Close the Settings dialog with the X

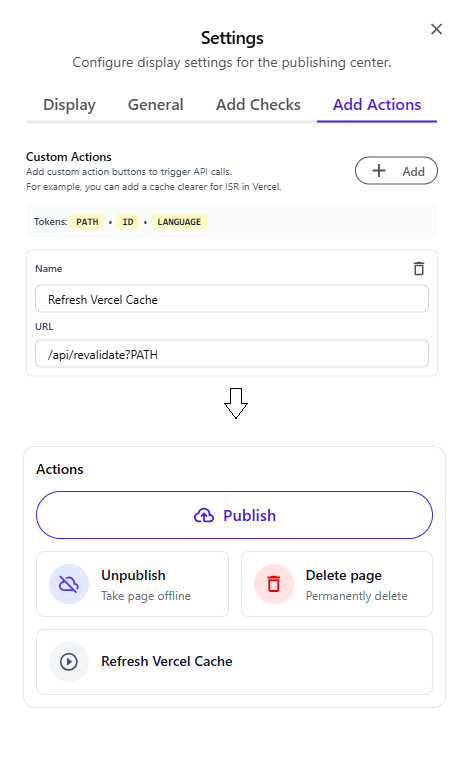(x=436, y=29)
